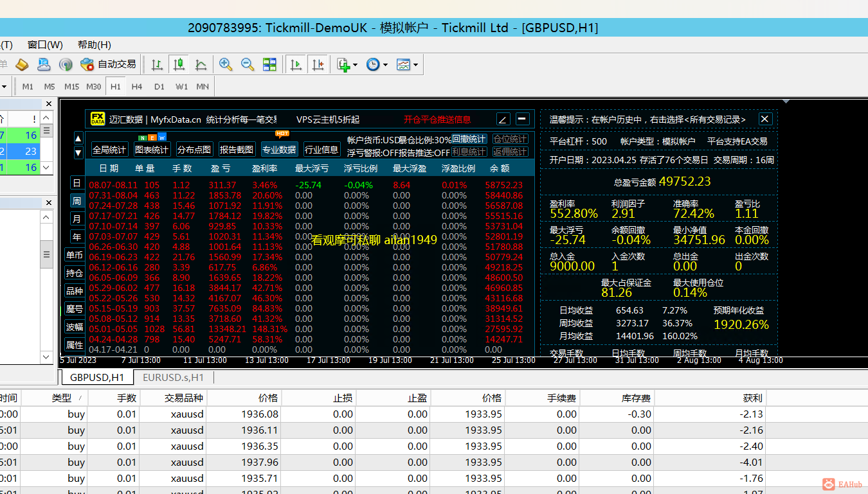
Task: Open 全局统计 global statistics
Action: pyautogui.click(x=109, y=150)
